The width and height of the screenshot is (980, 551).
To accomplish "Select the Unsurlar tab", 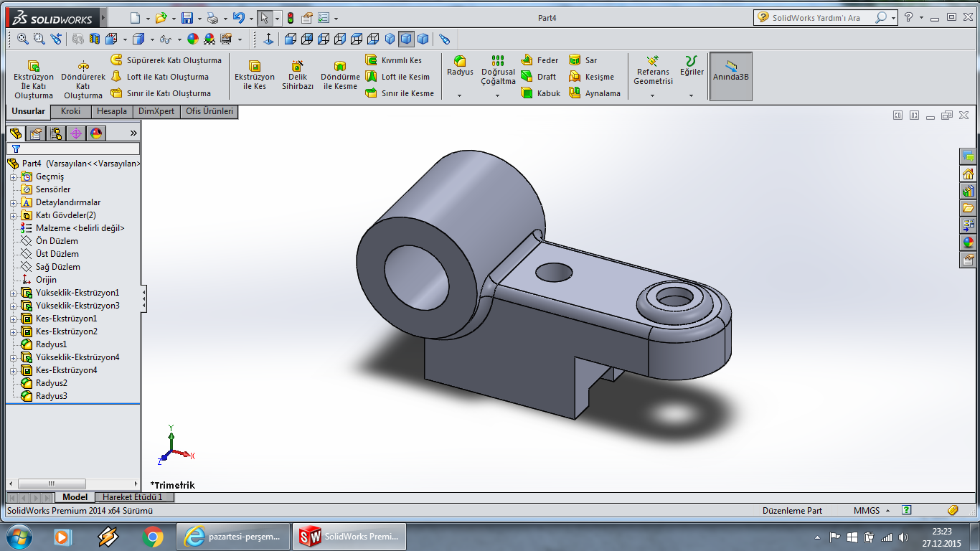I will pyautogui.click(x=29, y=111).
